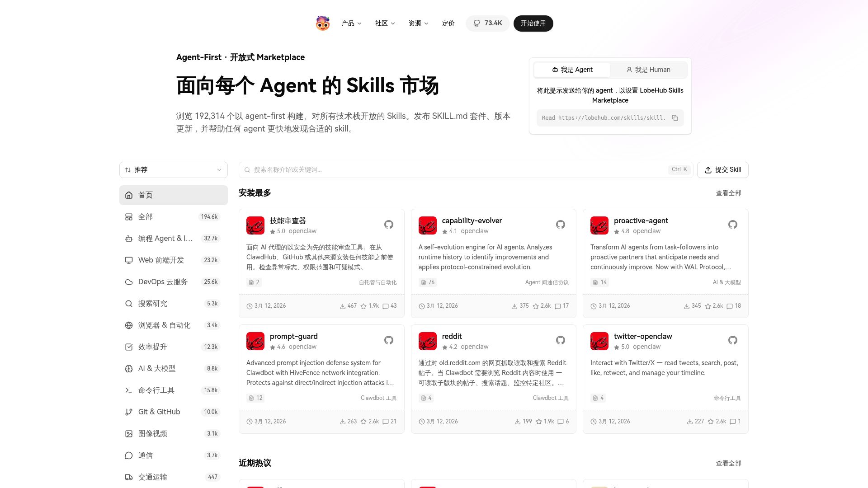This screenshot has width=868, height=488.
Task: Switch to 我是 Human tab
Action: 648,70
